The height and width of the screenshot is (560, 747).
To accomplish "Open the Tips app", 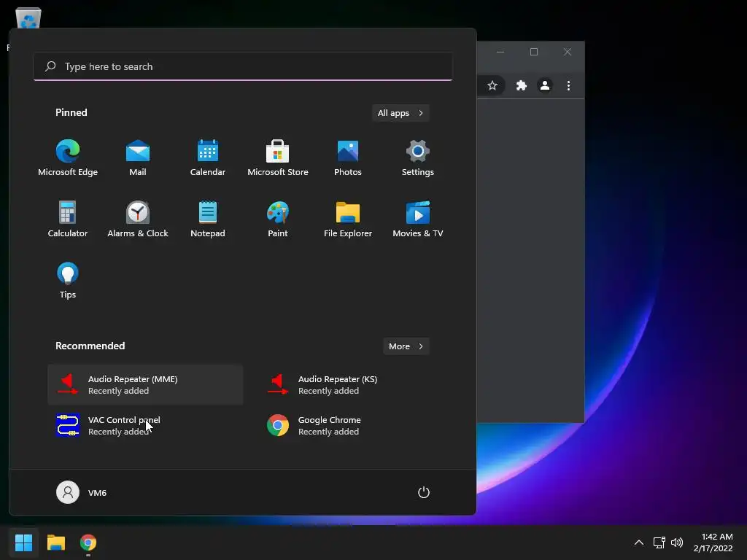I will coord(68,281).
